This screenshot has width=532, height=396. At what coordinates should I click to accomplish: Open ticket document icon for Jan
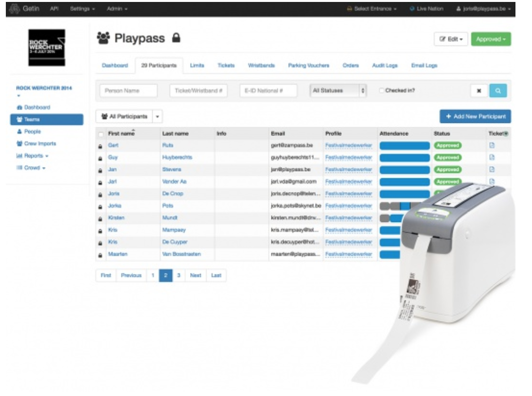[x=492, y=169]
